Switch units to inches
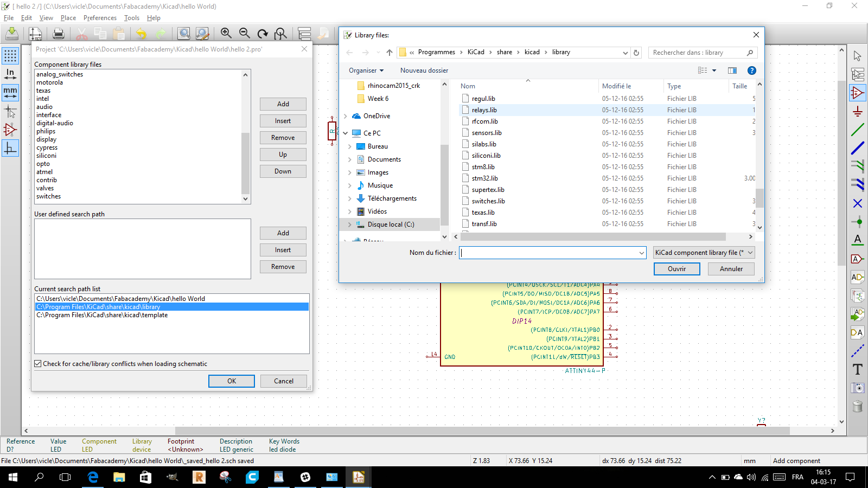The width and height of the screenshot is (868, 488). point(10,74)
